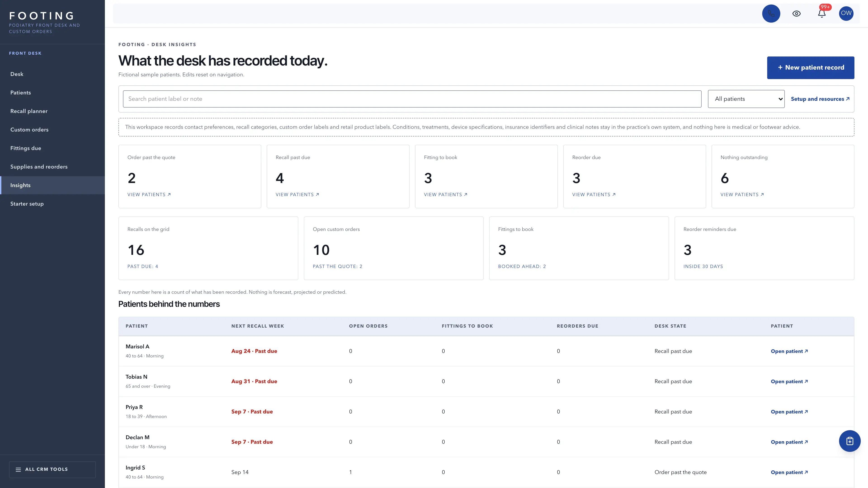Open patient for Marisol A

point(789,351)
